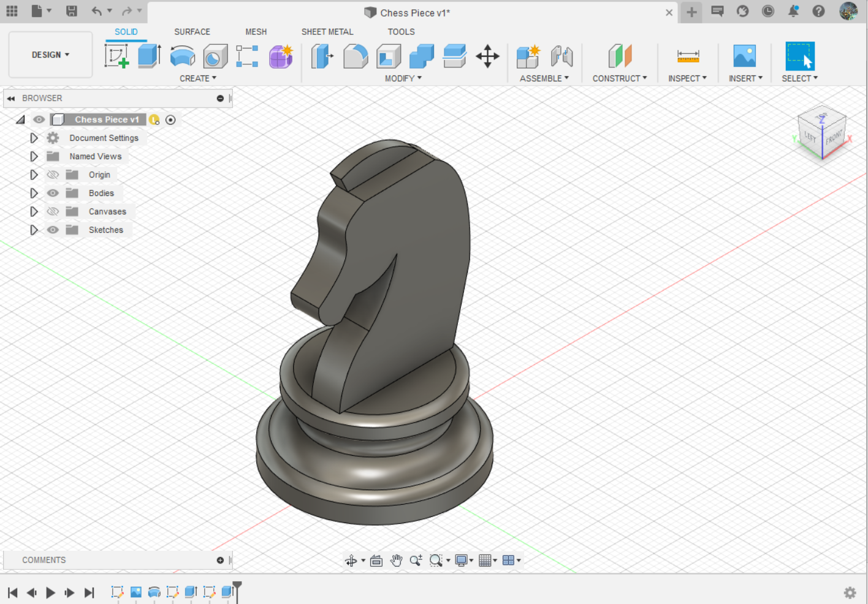Click the Insert image icon
The image size is (868, 604).
click(745, 56)
